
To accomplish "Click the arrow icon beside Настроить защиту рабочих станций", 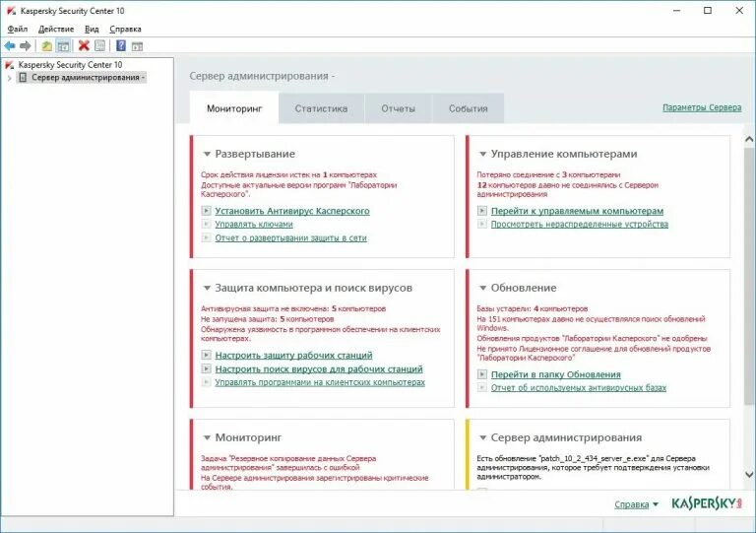I will tap(206, 355).
